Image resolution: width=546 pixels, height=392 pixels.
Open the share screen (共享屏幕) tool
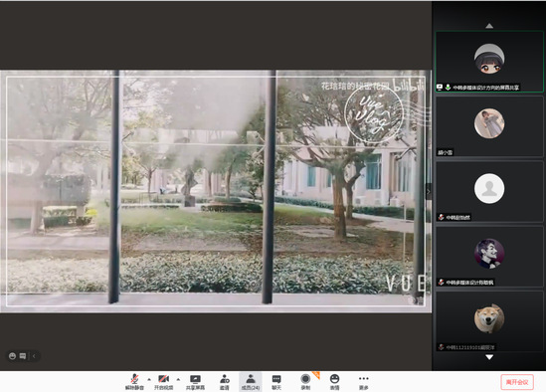pos(195,382)
